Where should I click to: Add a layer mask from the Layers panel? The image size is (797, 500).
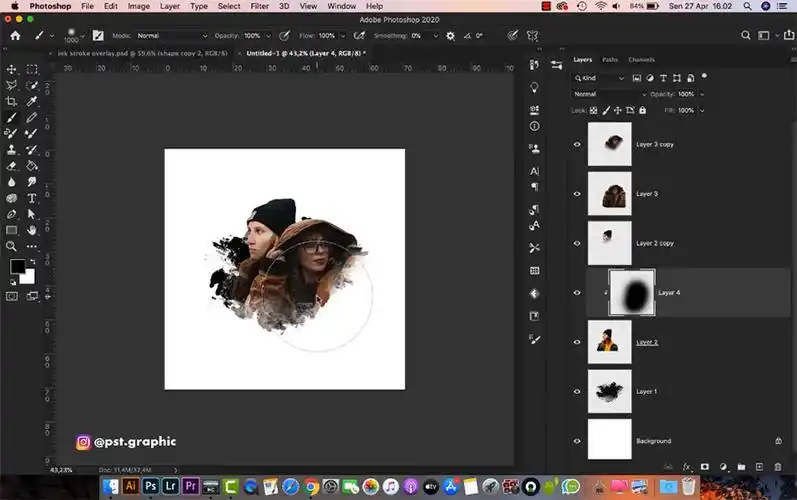(x=705, y=467)
